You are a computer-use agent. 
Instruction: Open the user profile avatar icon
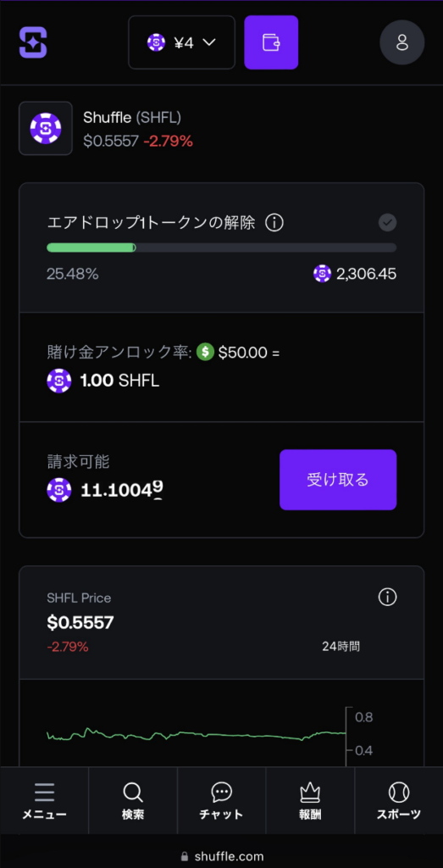click(402, 42)
